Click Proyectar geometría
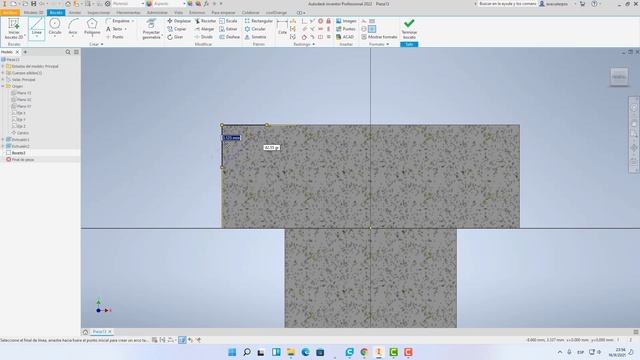The width and height of the screenshot is (640, 360). click(151, 29)
